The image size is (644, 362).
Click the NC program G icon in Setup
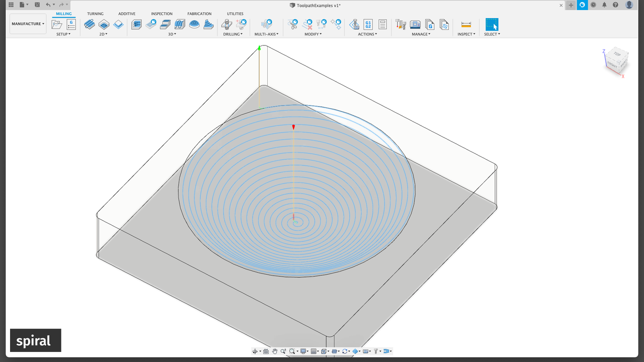click(x=71, y=25)
